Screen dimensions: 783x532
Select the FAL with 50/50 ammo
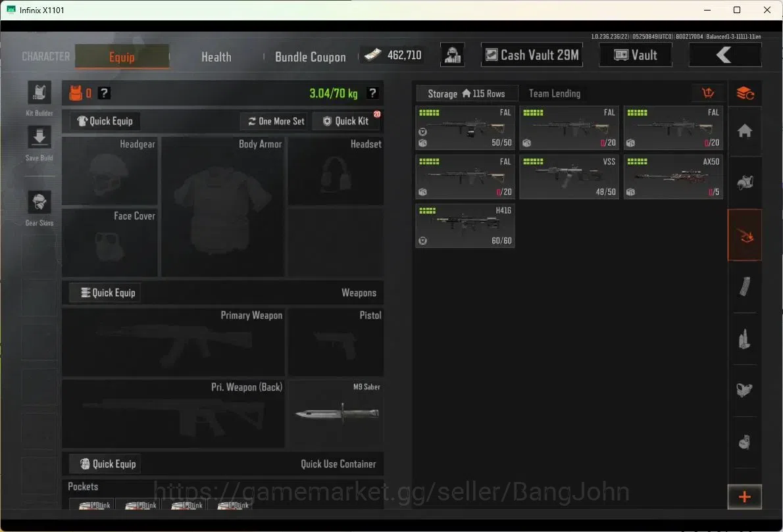tap(465, 128)
